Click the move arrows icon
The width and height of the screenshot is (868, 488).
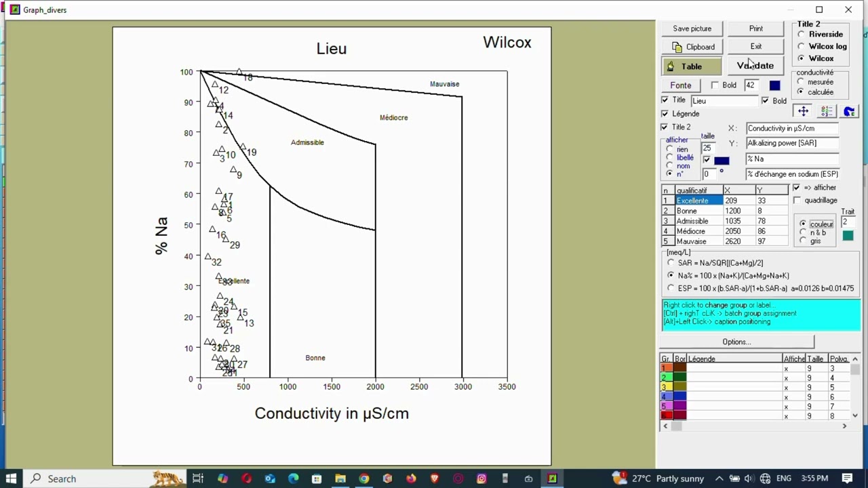pyautogui.click(x=803, y=112)
